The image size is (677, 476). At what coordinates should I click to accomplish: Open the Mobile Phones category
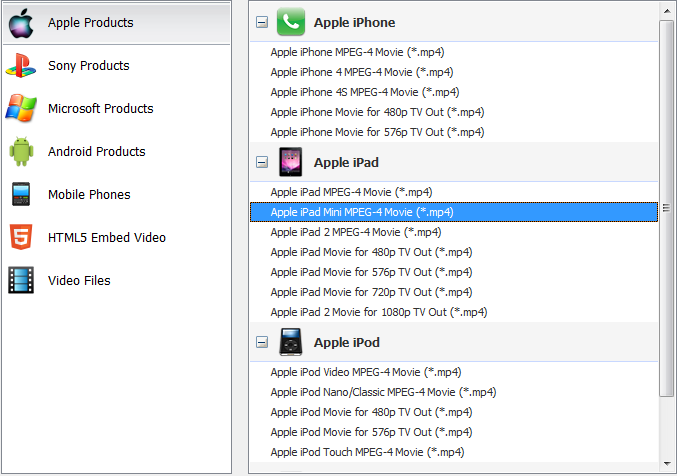(117, 194)
